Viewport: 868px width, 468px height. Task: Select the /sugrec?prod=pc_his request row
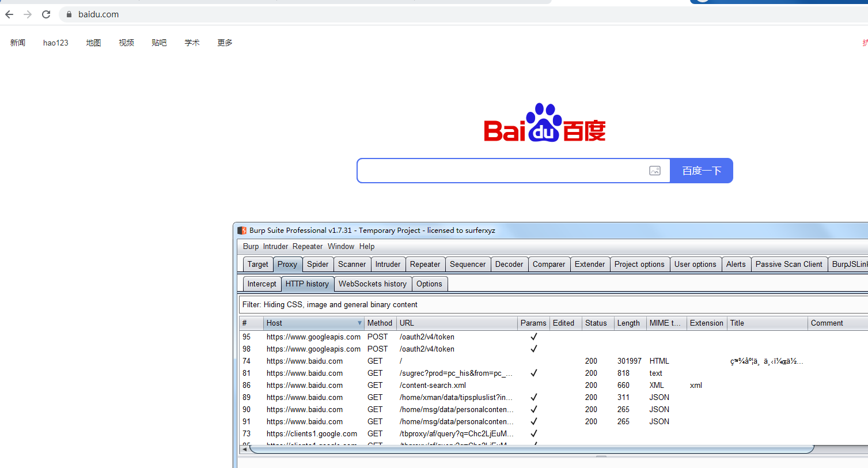click(x=554, y=373)
